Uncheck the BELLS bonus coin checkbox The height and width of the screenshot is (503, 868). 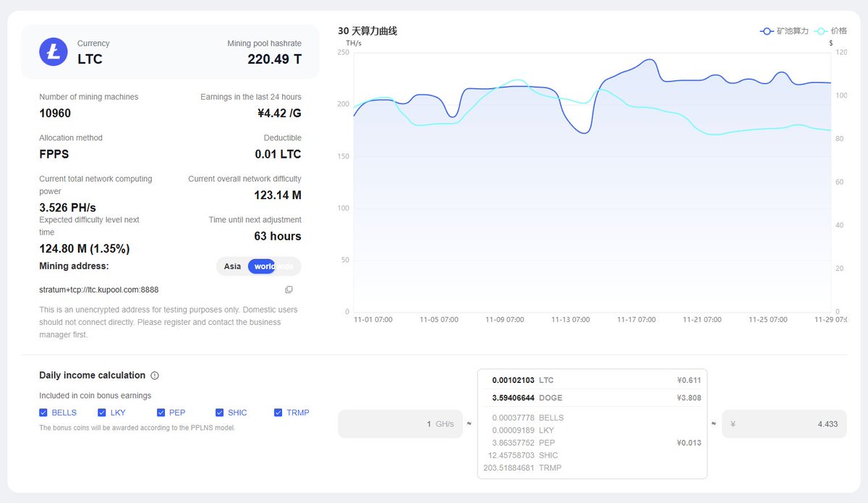tap(43, 413)
